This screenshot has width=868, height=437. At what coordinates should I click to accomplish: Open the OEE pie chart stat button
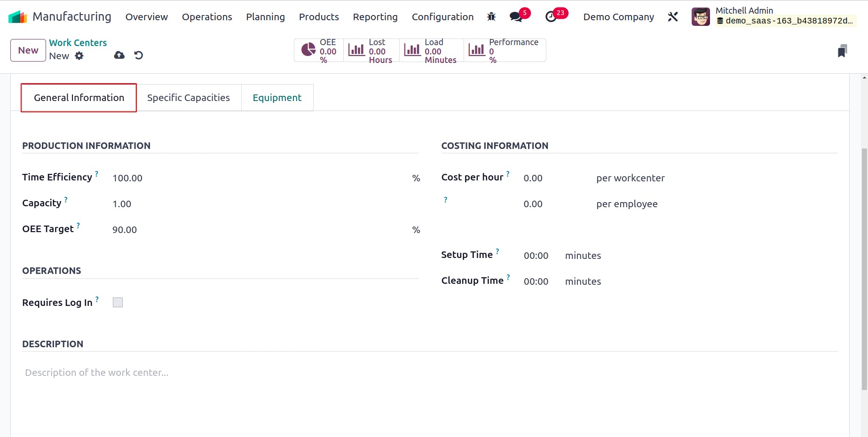tap(319, 50)
